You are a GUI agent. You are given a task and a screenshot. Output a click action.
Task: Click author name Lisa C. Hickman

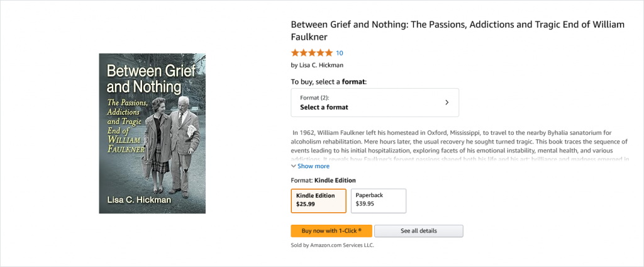[321, 65]
